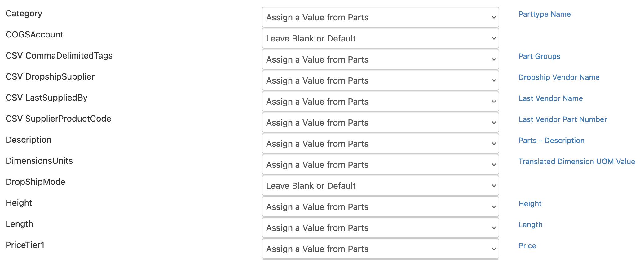Open the PriceTier1 mapping dropdown
Viewport: 644px width, 260px height.
[x=380, y=249]
